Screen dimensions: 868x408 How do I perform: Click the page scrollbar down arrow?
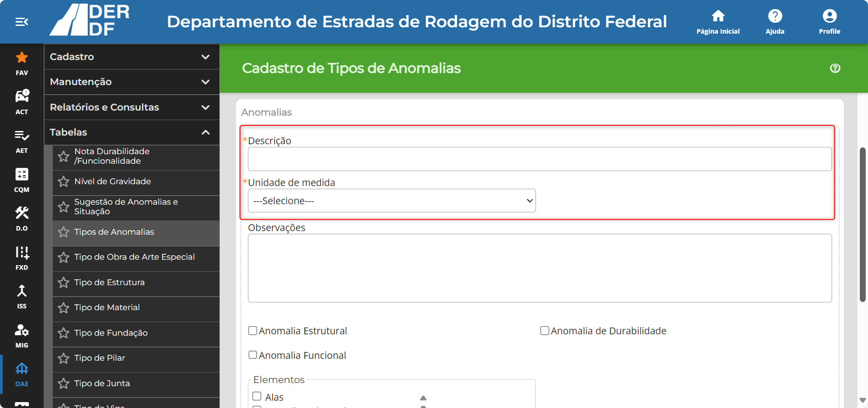863,400
